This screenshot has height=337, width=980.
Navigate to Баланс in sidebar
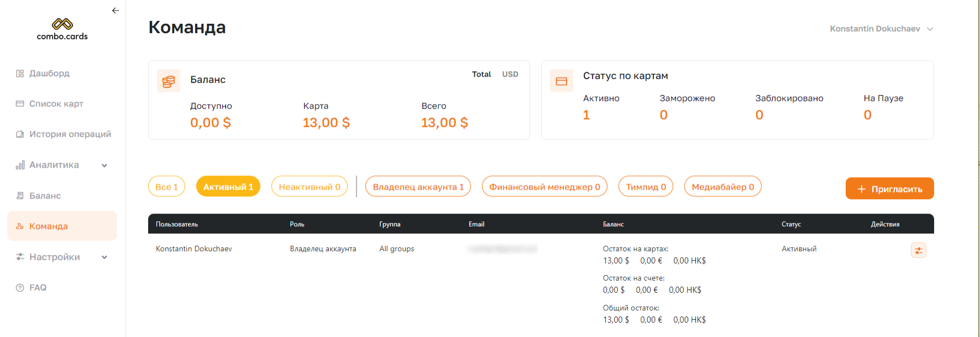pyautogui.click(x=45, y=195)
